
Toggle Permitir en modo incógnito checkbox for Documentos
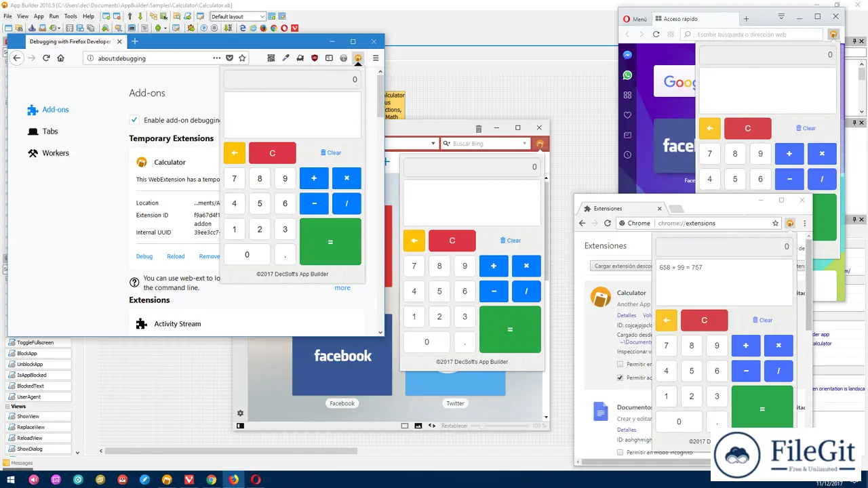pyautogui.click(x=620, y=452)
